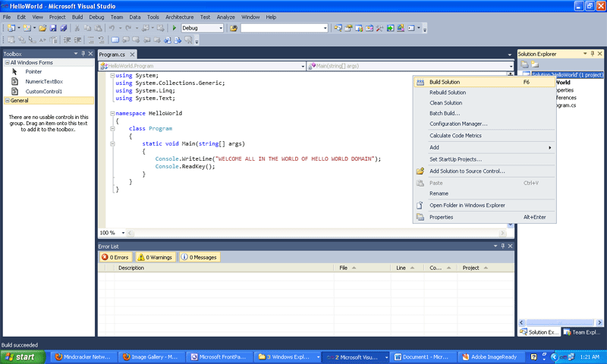Viewport: 607px width, 364px height.
Task: Open the Debug configuration dropdown
Action: (x=220, y=28)
